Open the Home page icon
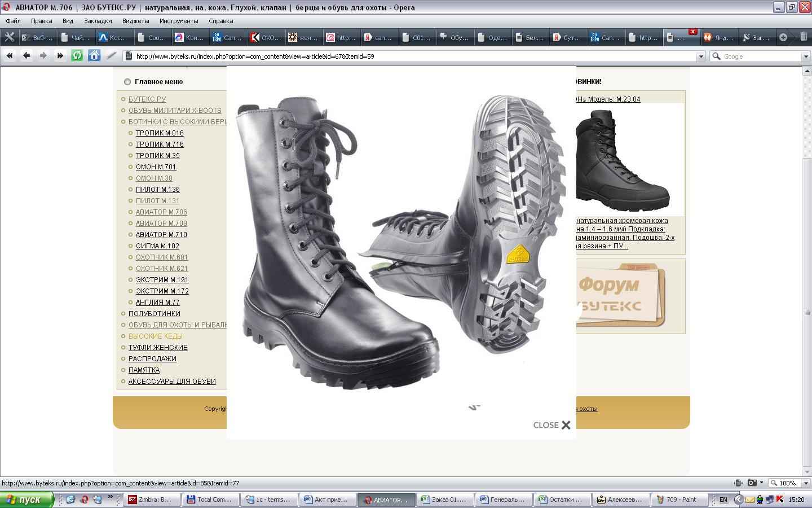This screenshot has height=508, width=812. [94, 55]
